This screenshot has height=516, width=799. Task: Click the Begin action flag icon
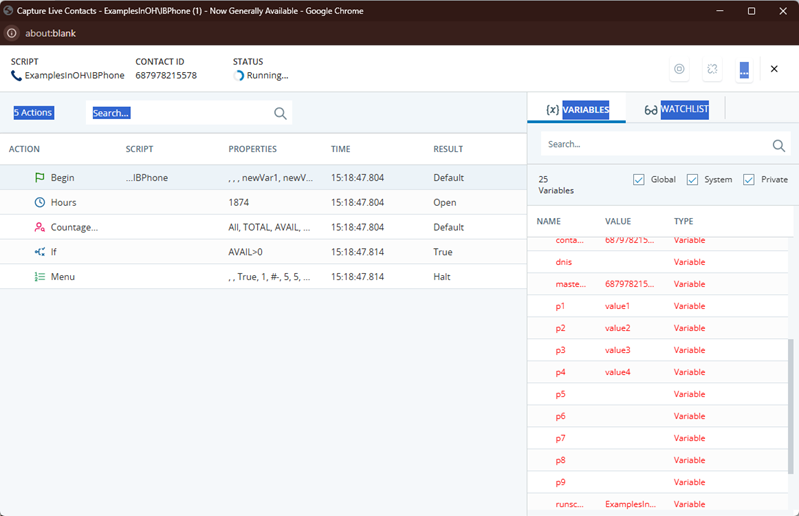click(40, 178)
